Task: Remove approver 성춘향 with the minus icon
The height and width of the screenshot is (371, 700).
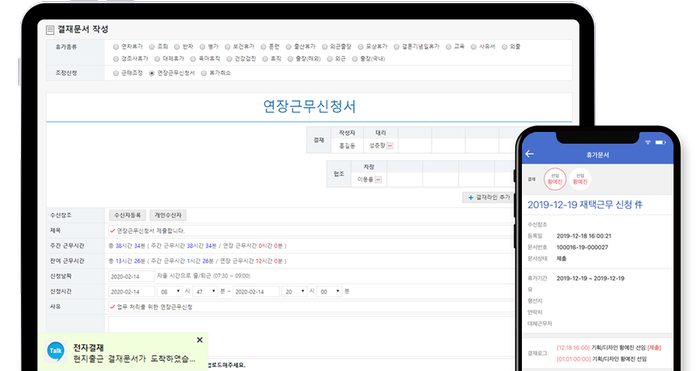Action: (390, 146)
